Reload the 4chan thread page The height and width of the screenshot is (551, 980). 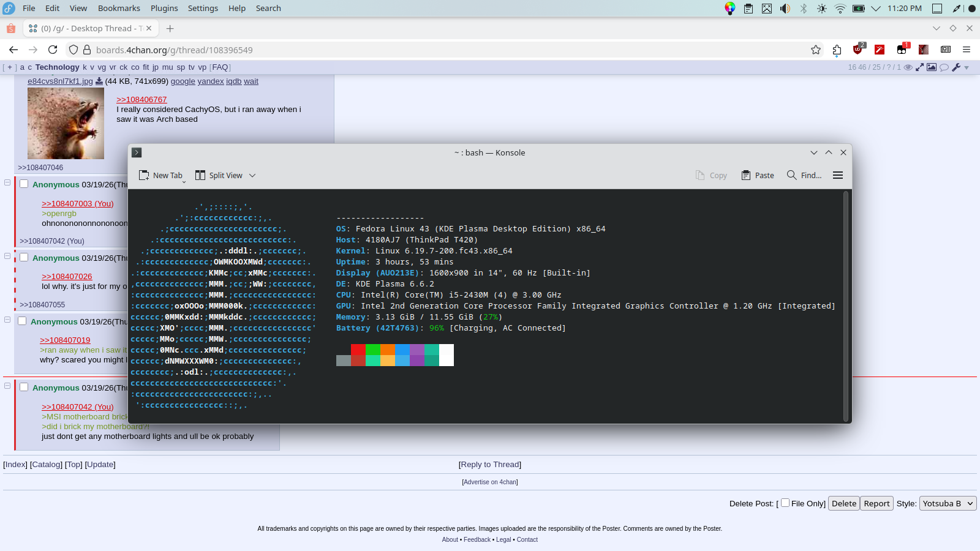pos(53,50)
